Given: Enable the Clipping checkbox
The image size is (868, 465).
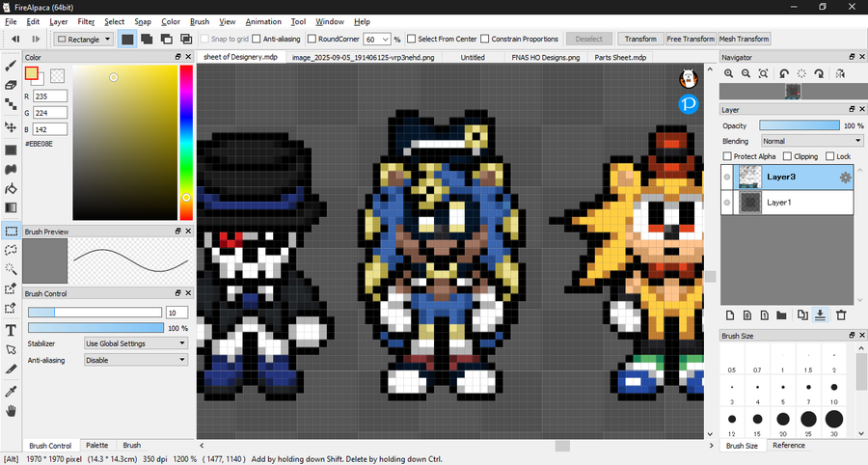Looking at the screenshot, I should (787, 156).
